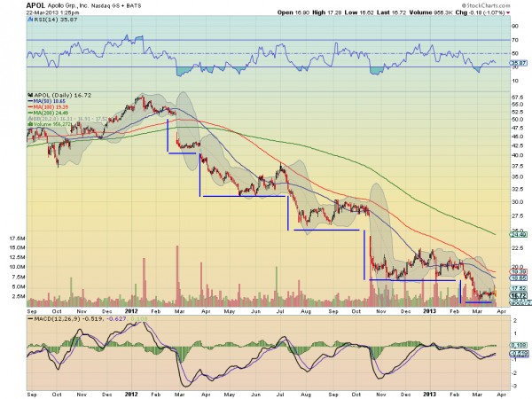Click the 57.5 price axis label
This screenshot has height=399, width=532.
(x=518, y=98)
